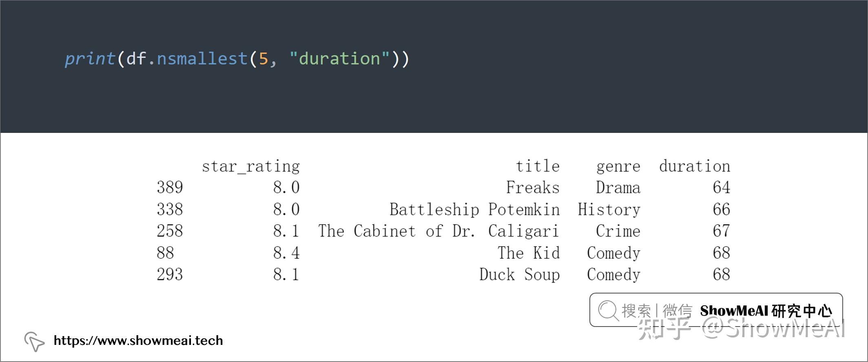Click row index 389

tap(170, 188)
